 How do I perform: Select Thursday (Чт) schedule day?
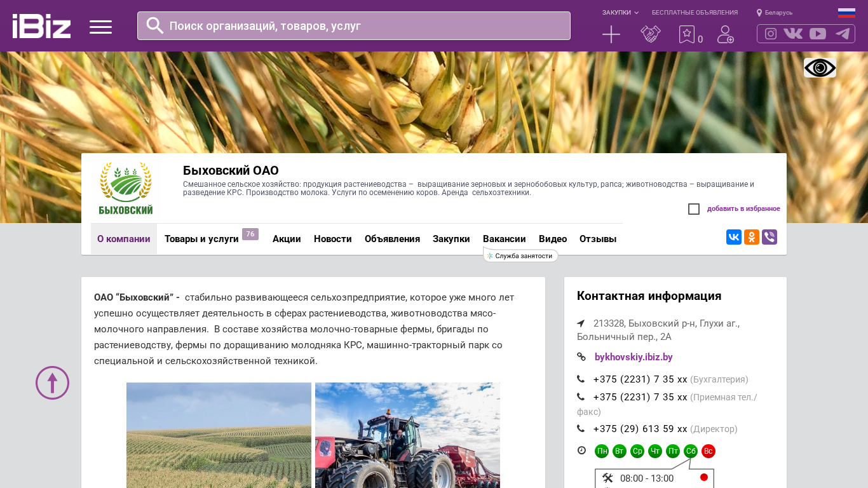pos(655,451)
